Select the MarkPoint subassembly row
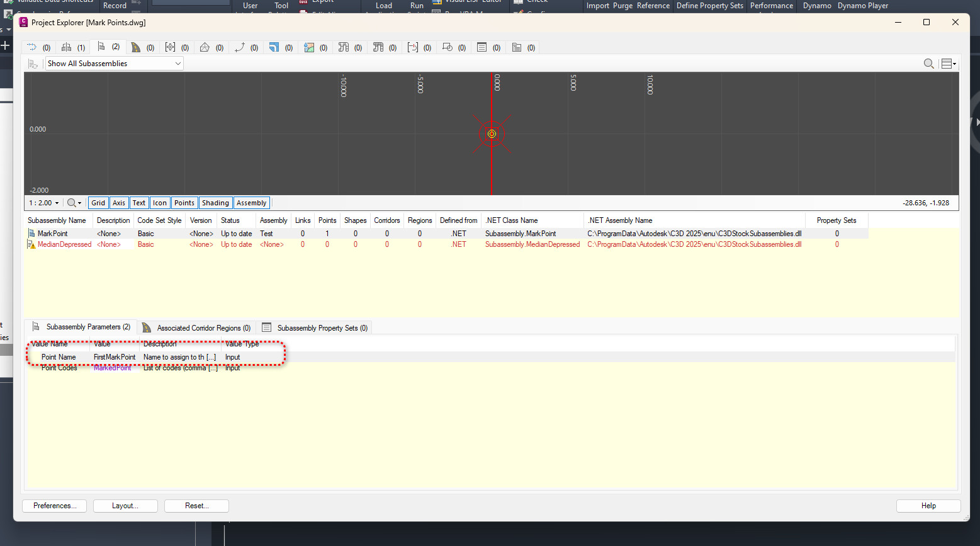This screenshot has width=980, height=546. [x=53, y=234]
